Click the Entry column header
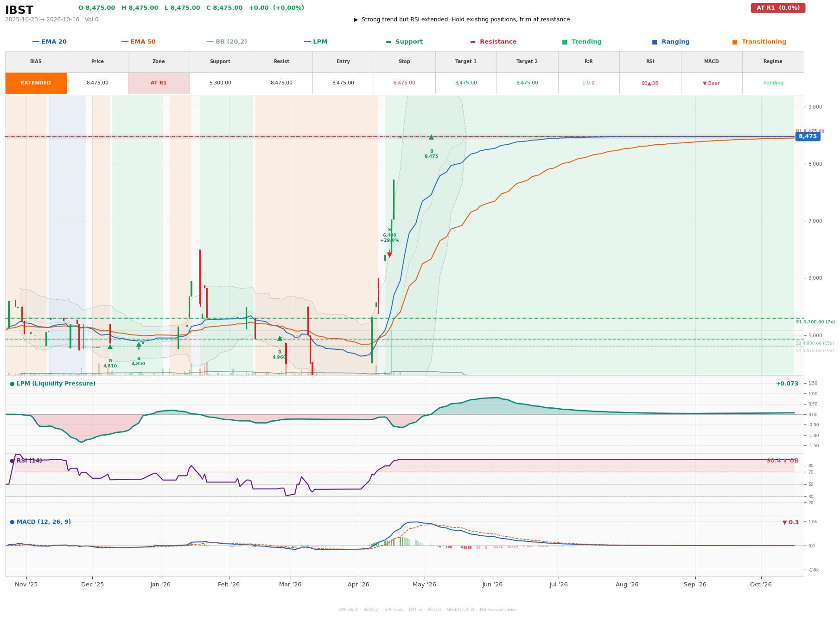840x617 pixels. [343, 62]
